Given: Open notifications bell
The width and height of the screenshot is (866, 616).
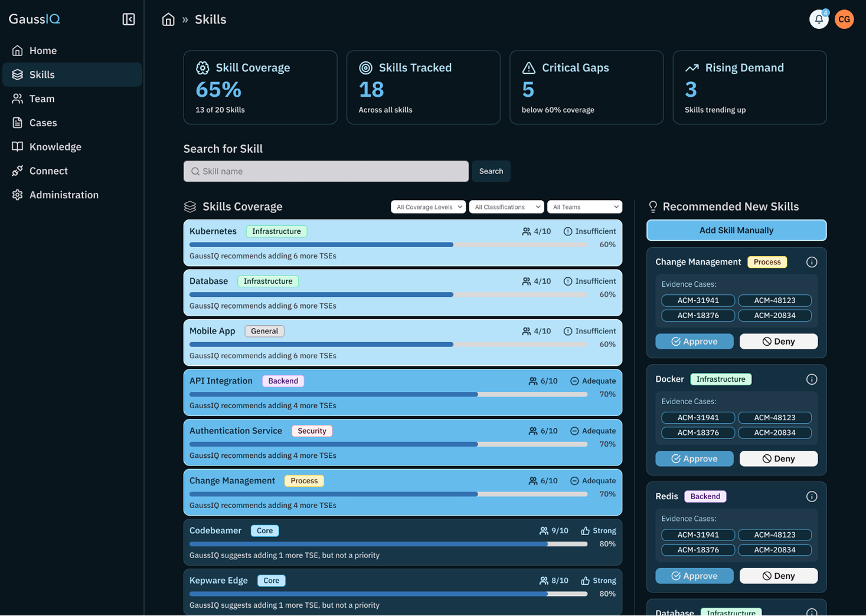Looking at the screenshot, I should coord(819,19).
